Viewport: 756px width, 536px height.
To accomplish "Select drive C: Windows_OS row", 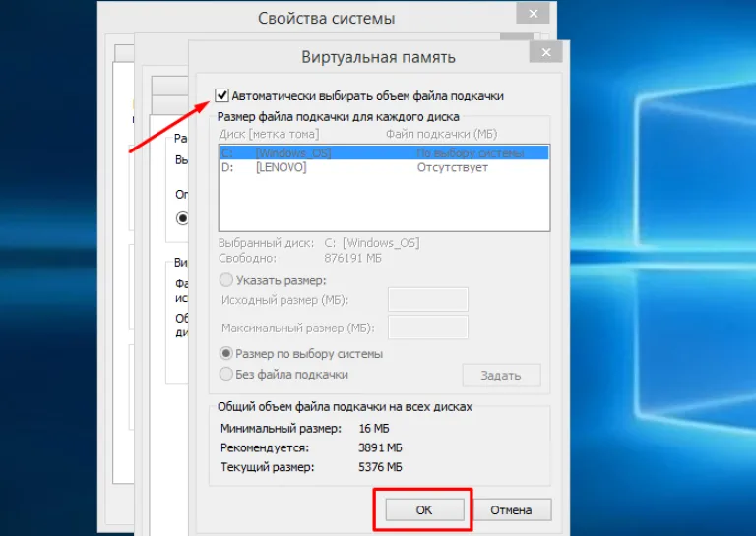I will pyautogui.click(x=384, y=153).
